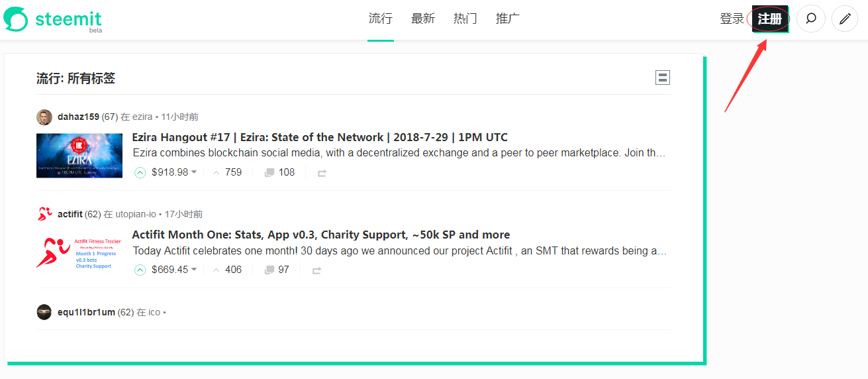Read the Today Actifit celebrates summary text
The height and width of the screenshot is (379, 868).
coord(400,250)
